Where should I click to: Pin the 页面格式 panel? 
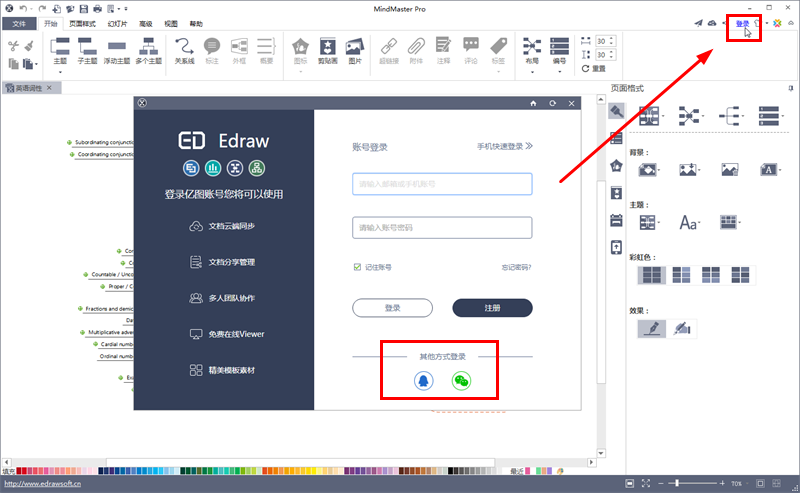791,88
